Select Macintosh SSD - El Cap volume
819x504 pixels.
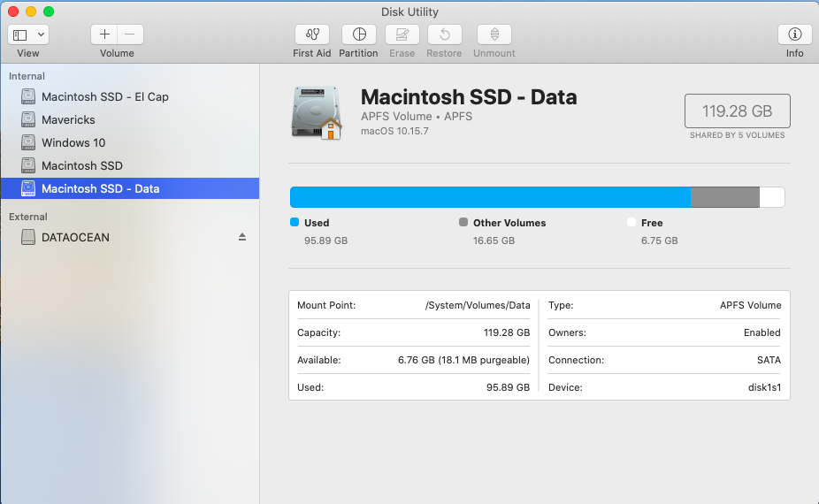tap(129, 96)
